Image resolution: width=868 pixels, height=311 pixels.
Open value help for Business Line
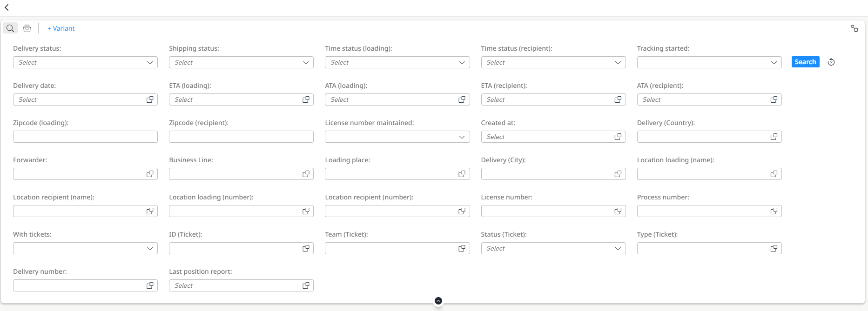pyautogui.click(x=306, y=174)
